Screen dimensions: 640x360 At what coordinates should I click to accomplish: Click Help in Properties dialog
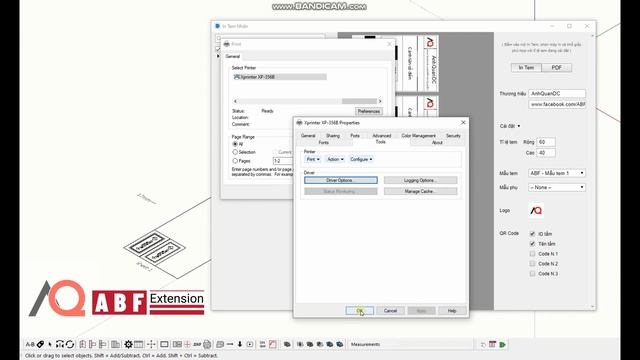452,311
